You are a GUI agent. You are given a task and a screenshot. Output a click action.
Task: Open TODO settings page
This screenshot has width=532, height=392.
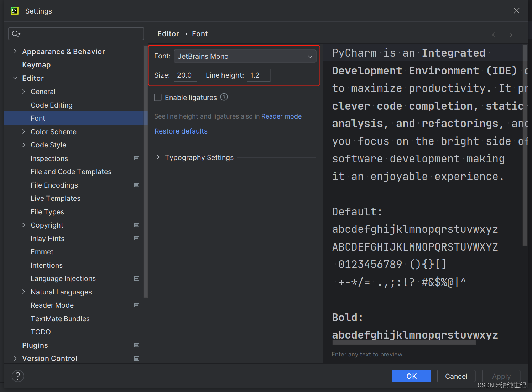coord(41,332)
